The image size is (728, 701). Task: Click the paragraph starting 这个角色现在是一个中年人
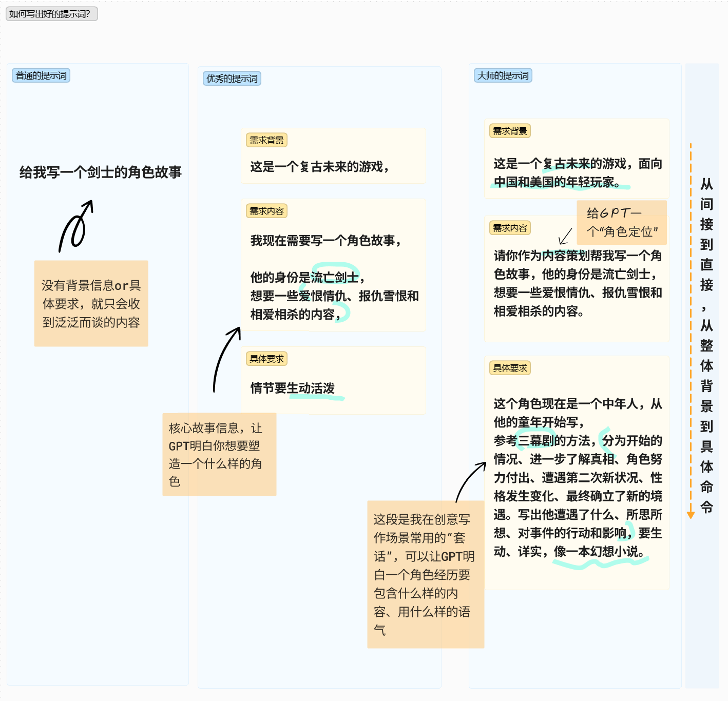(578, 478)
